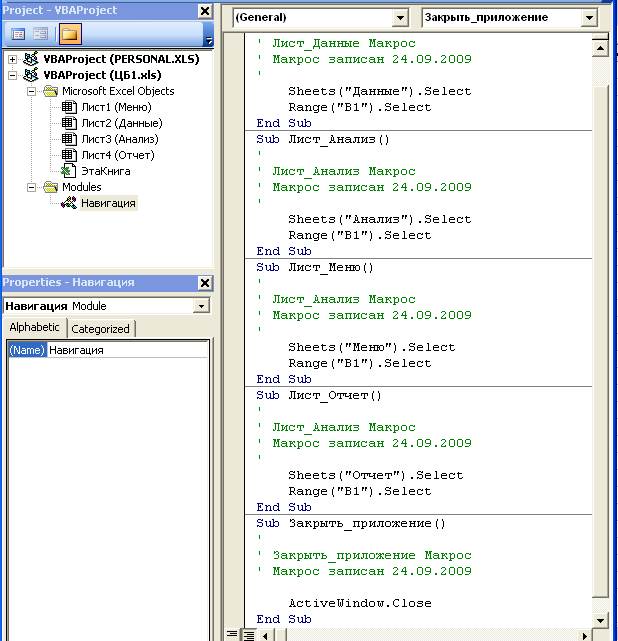618x641 pixels.
Task: Click the Навигация name property value field
Action: pyautogui.click(x=128, y=350)
